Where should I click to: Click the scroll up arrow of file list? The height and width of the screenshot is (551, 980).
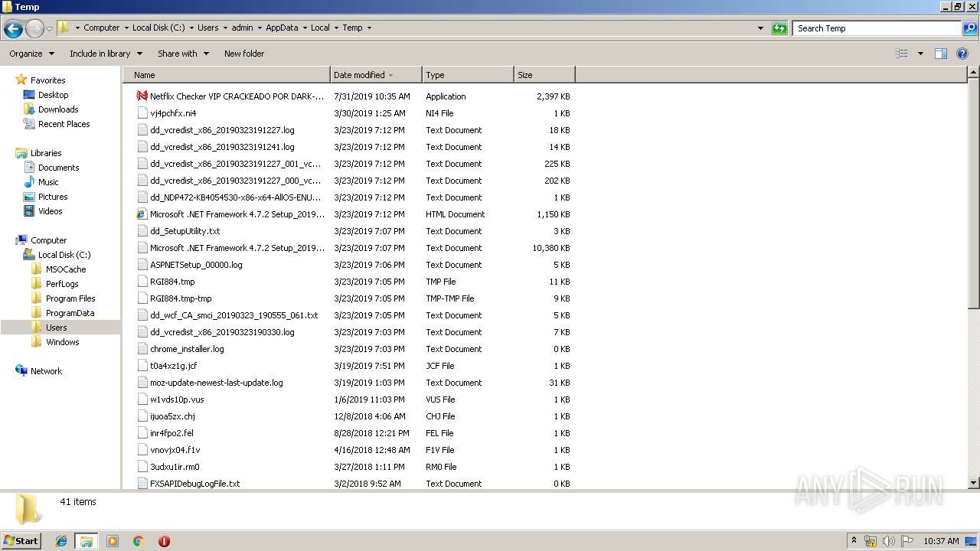[x=974, y=73]
